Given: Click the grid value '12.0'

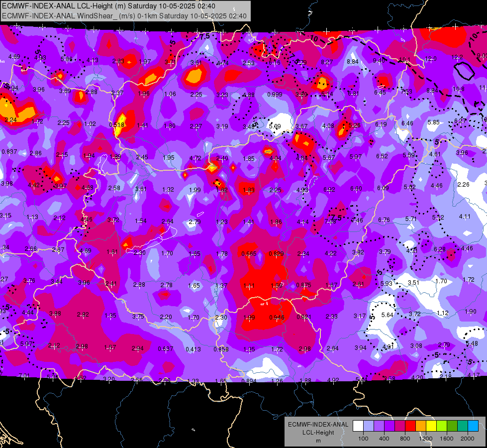Looking at the screenshot, I should pyautogui.click(x=430, y=59).
